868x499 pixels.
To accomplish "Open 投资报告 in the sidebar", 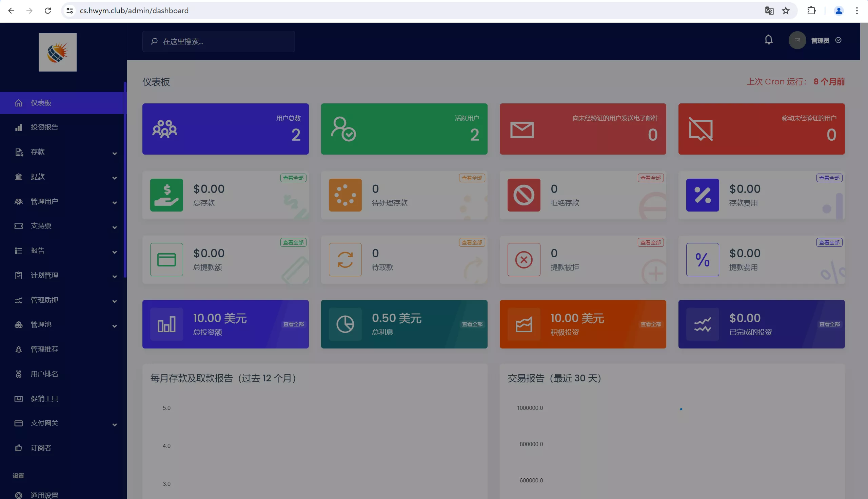I will click(44, 127).
